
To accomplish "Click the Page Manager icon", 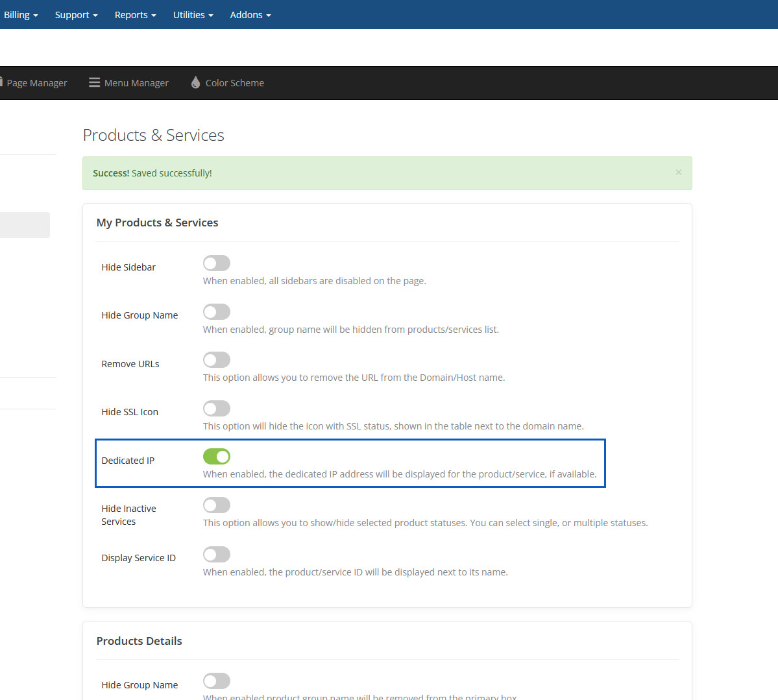I will point(2,82).
